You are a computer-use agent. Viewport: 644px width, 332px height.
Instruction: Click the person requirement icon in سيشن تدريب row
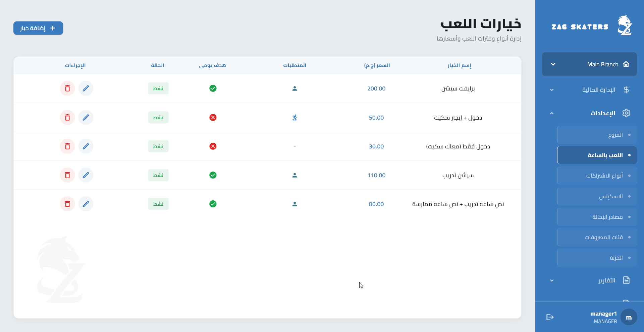[294, 175]
